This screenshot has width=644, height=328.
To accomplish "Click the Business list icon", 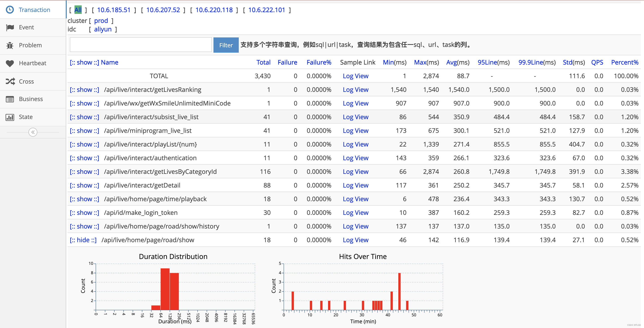I will 10,99.
